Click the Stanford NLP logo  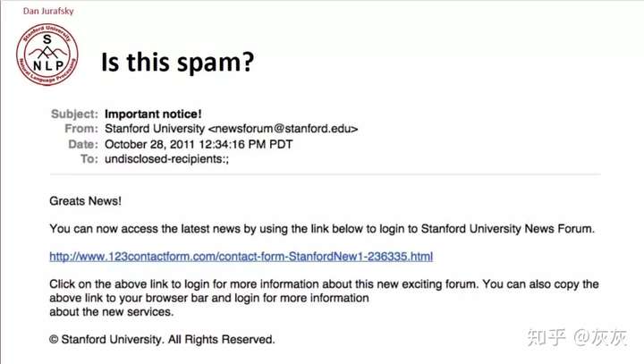coord(47,55)
